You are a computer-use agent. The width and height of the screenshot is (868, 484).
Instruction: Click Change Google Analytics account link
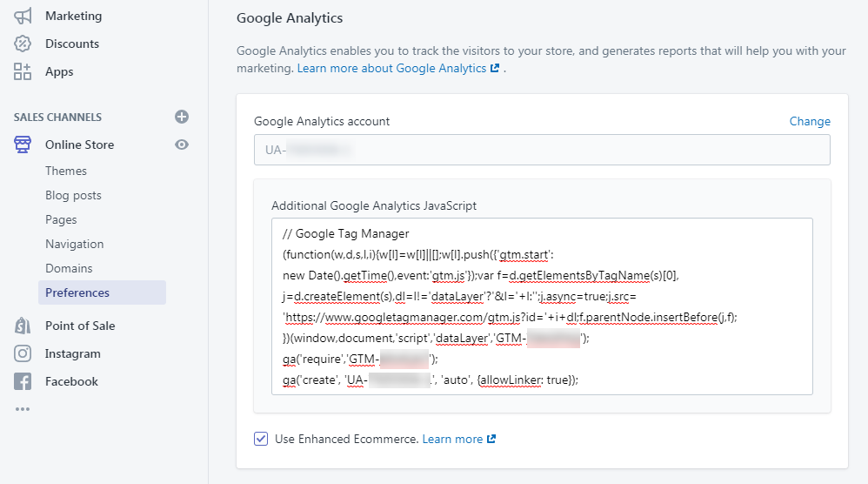[810, 121]
